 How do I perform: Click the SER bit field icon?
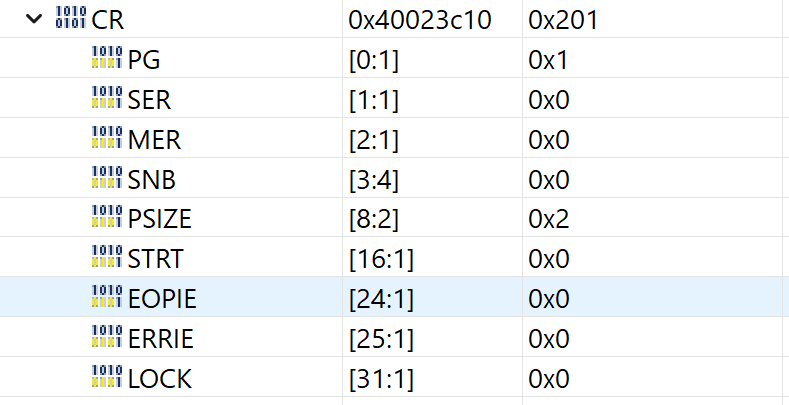(106, 99)
